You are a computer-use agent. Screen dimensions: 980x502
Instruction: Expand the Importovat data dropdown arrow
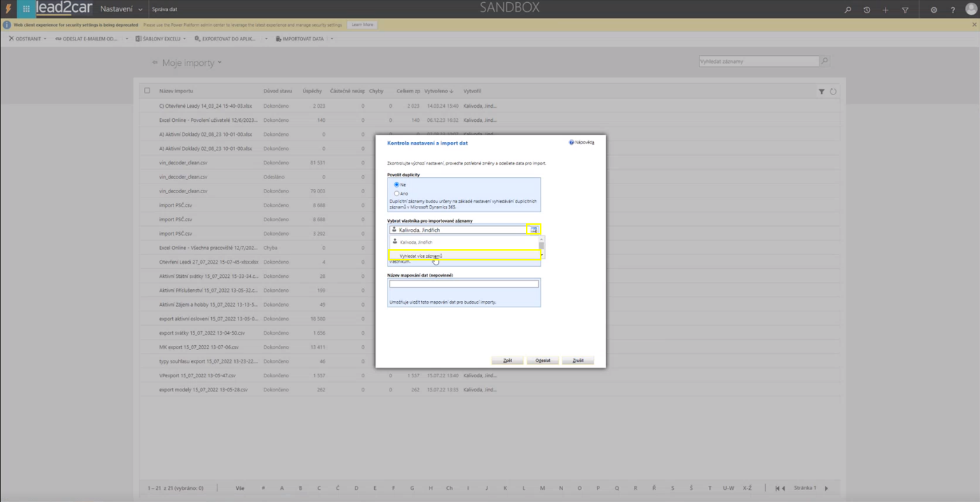(x=332, y=39)
